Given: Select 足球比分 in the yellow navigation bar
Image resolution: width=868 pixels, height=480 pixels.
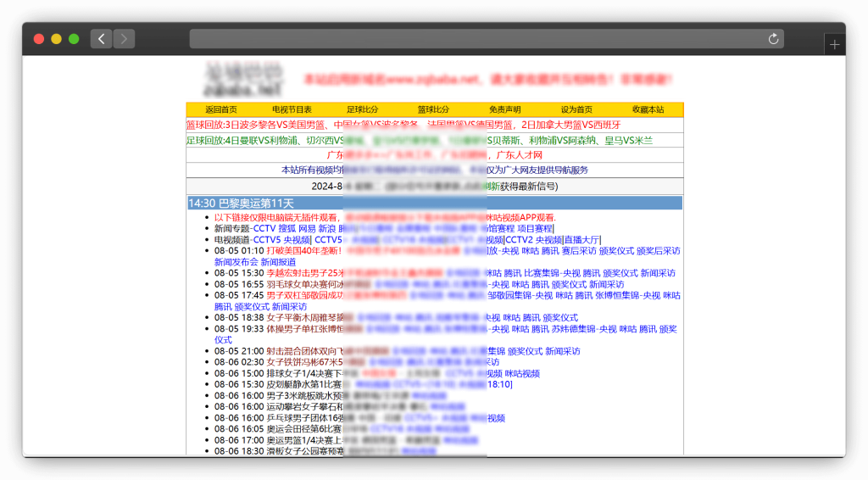Looking at the screenshot, I should tap(363, 109).
